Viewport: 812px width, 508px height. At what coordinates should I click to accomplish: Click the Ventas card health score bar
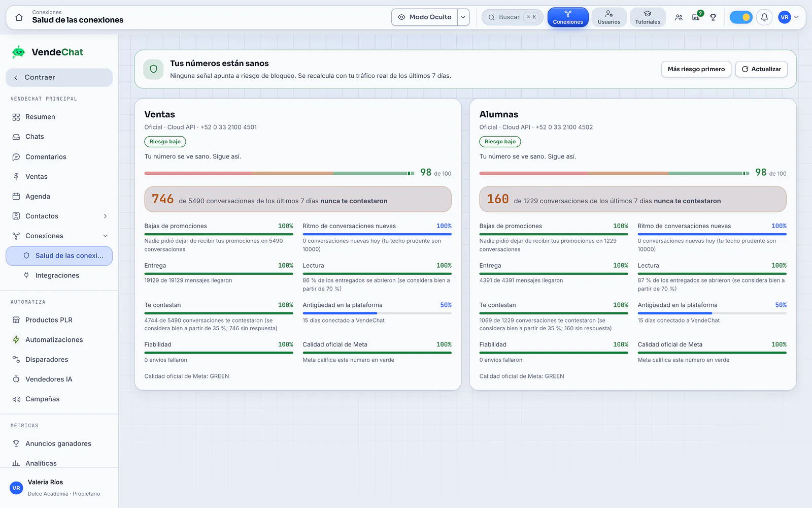(280, 173)
